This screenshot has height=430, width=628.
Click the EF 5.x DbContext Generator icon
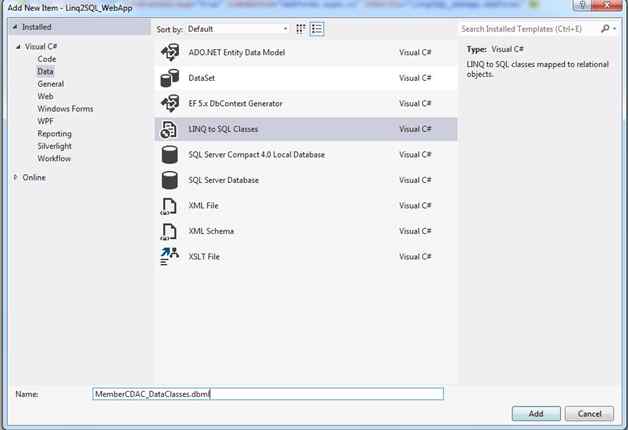click(170, 103)
